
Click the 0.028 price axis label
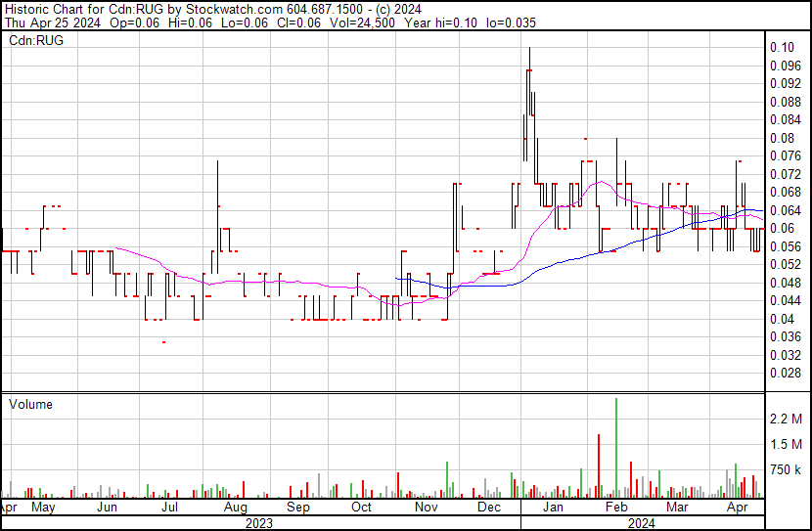coord(785,373)
